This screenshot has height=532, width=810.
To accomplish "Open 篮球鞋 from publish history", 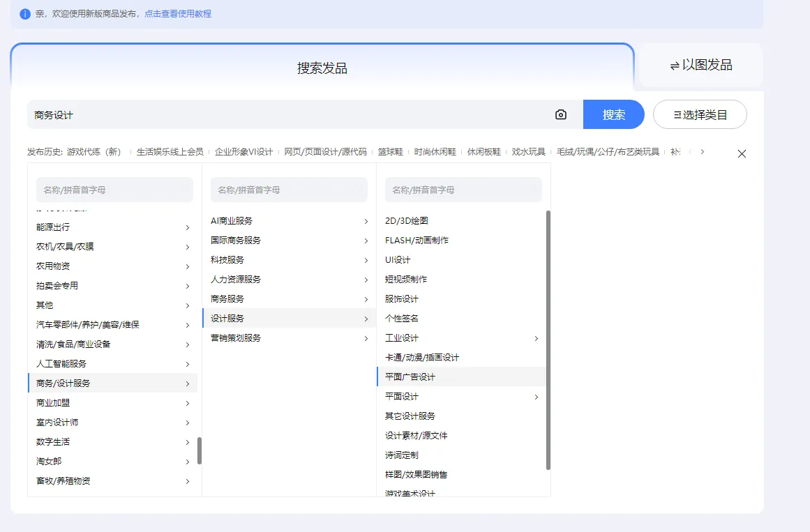I will [x=391, y=151].
